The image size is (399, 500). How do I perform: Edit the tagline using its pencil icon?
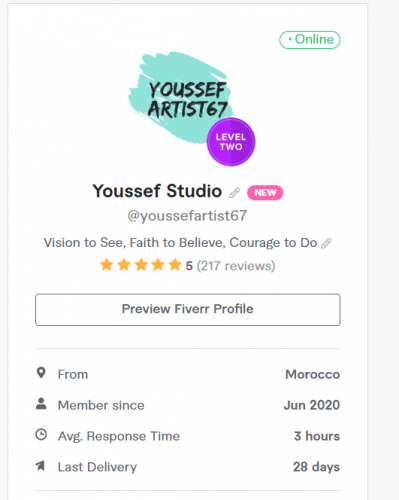326,243
